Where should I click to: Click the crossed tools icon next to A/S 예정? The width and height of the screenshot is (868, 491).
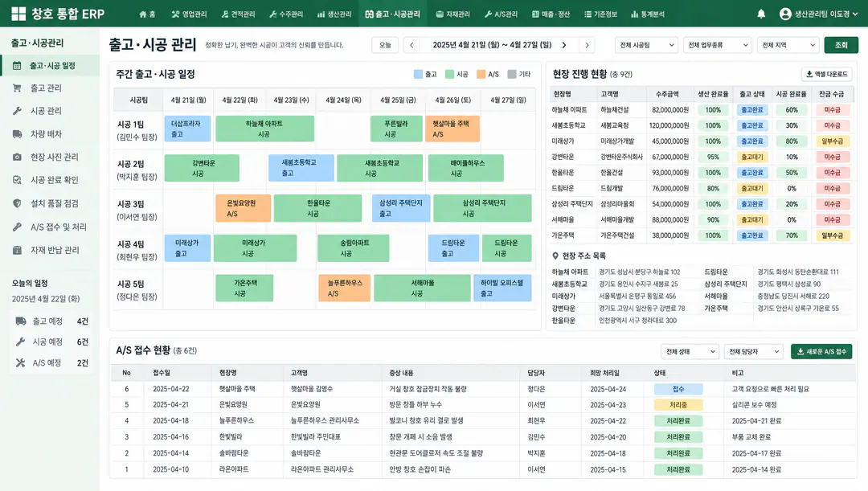[20, 362]
